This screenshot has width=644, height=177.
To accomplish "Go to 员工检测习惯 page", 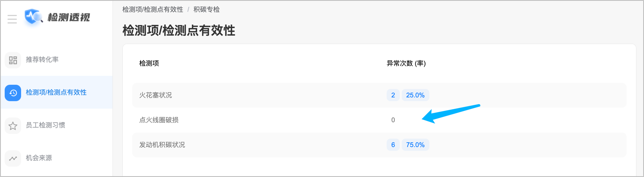I will pos(45,125).
